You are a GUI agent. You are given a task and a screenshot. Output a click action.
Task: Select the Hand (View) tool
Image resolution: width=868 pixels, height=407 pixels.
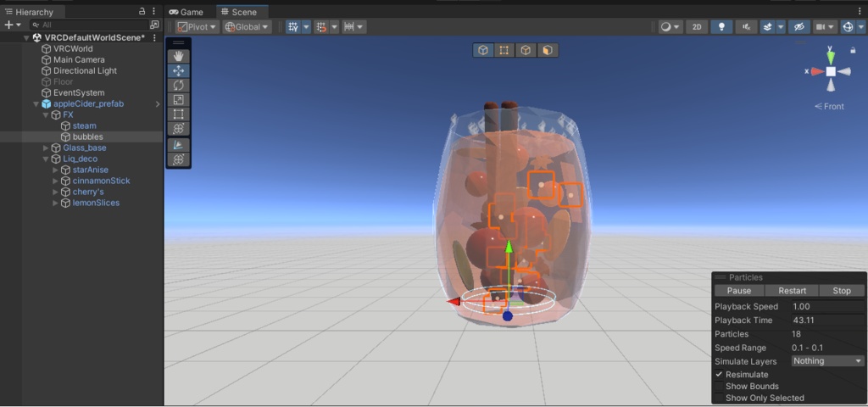178,57
